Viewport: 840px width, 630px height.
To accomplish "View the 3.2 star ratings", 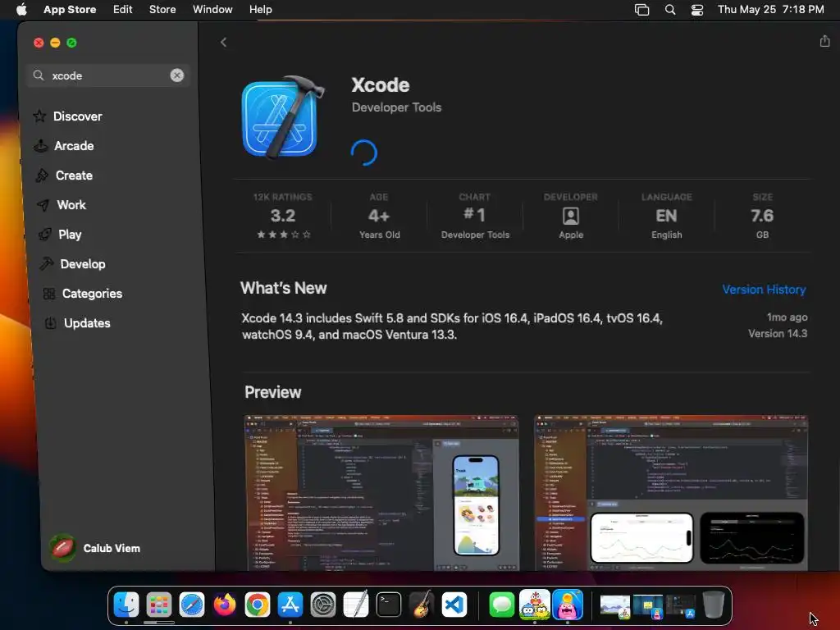I will pyautogui.click(x=283, y=217).
